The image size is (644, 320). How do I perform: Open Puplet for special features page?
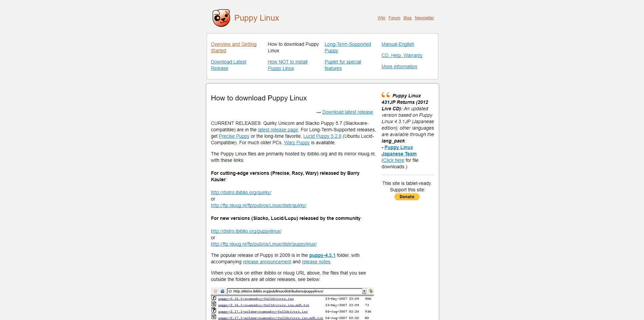(x=343, y=65)
